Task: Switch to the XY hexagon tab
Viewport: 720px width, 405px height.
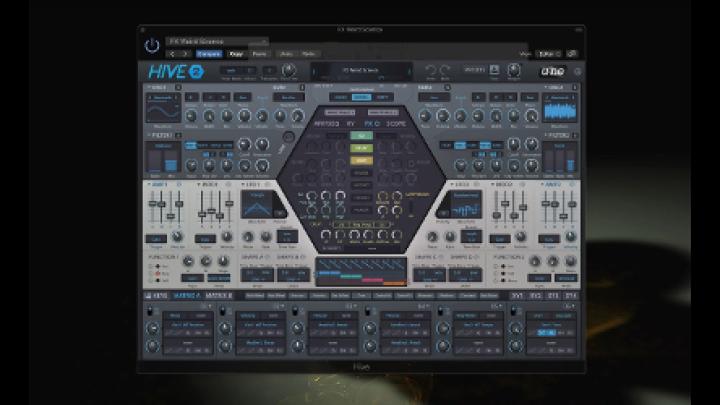Action: (x=351, y=124)
